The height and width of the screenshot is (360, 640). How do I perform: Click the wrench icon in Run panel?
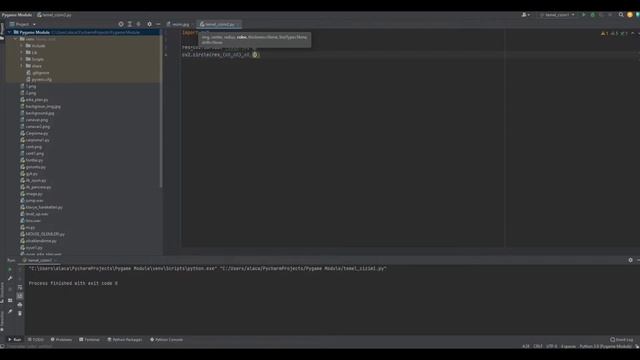click(10, 278)
